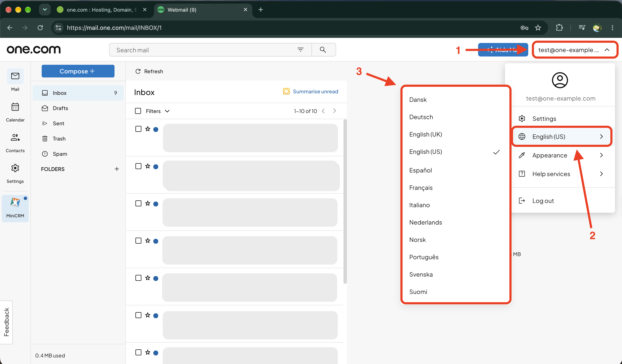Click the browser back arrow

[10, 28]
